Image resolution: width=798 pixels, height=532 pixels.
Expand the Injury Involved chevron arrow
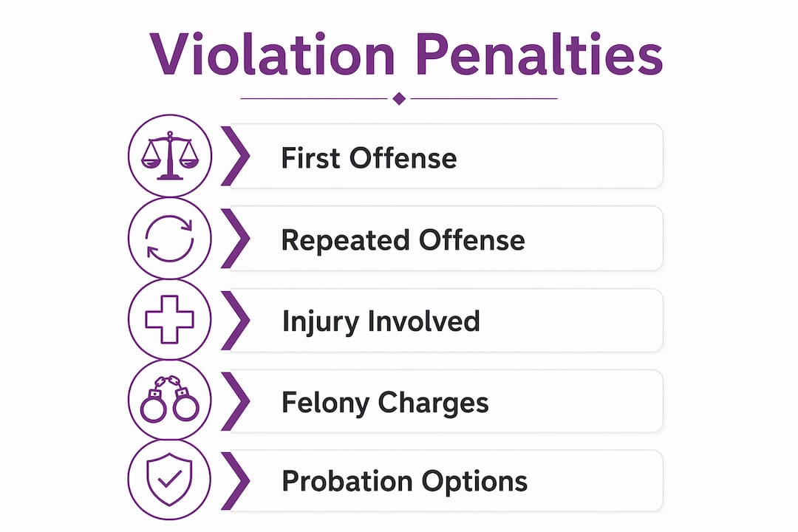click(236, 320)
